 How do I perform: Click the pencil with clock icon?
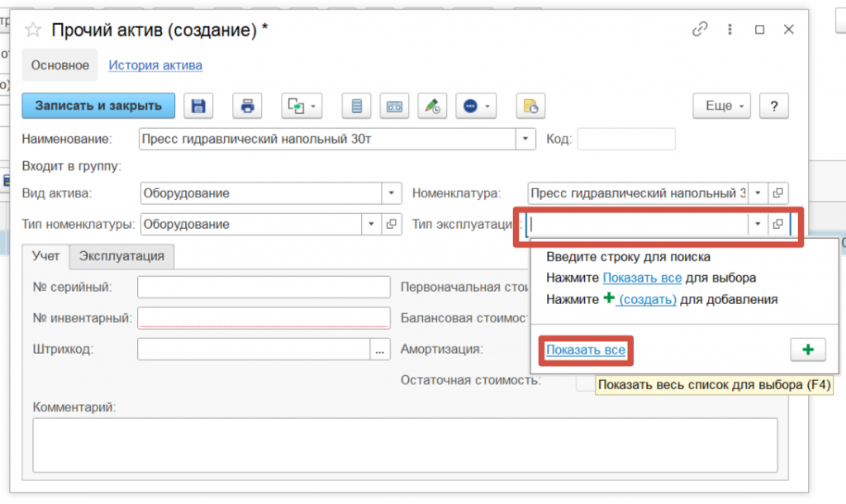(432, 106)
